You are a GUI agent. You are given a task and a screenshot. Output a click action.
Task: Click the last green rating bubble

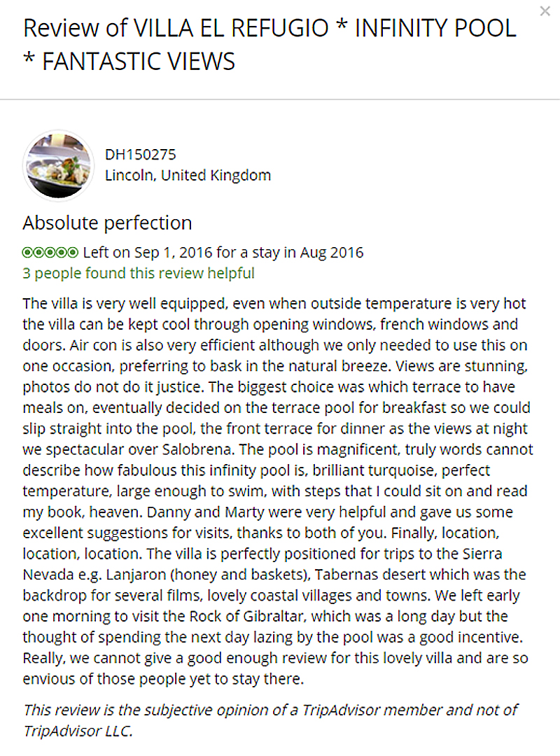pos(73,252)
